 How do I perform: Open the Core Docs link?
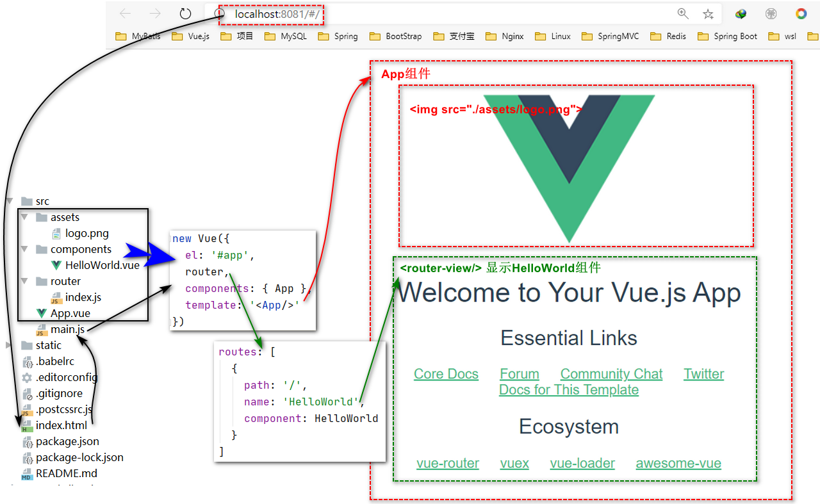[x=446, y=373]
